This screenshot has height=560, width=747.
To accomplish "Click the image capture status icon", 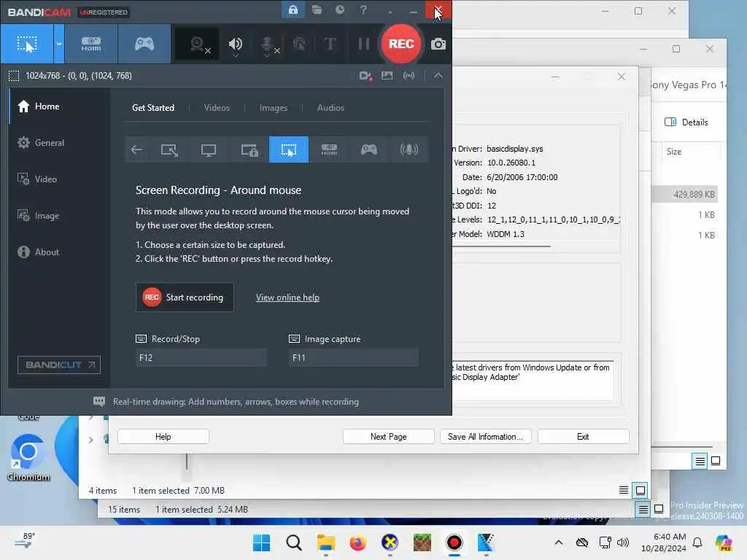I will [387, 76].
